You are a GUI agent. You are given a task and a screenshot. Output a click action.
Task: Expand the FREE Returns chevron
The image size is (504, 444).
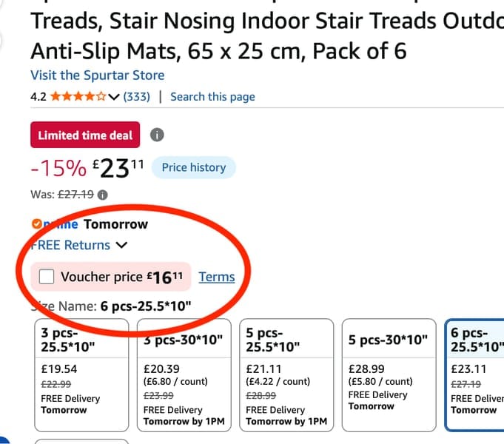(x=121, y=245)
